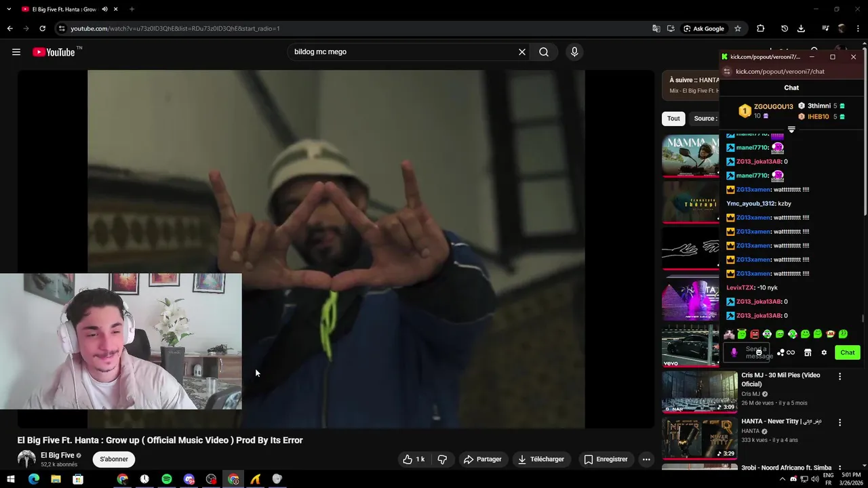Bookmark this tab with the star
The image size is (868, 488).
pos(738,28)
